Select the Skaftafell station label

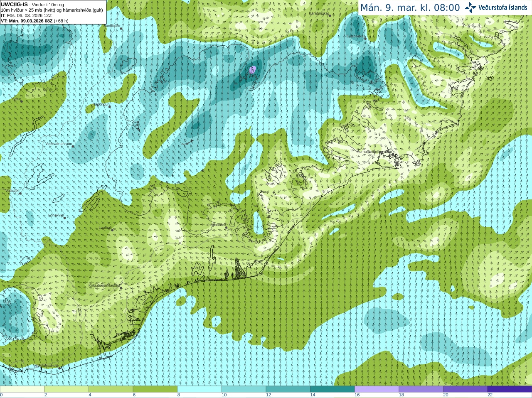218,225
